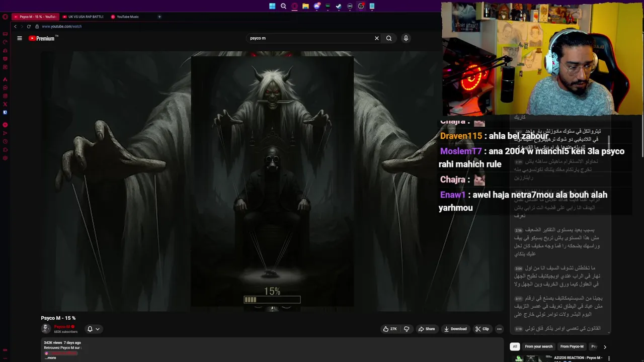Open the Opera menu logo button
This screenshot has width=644, height=362.
coord(5,17)
